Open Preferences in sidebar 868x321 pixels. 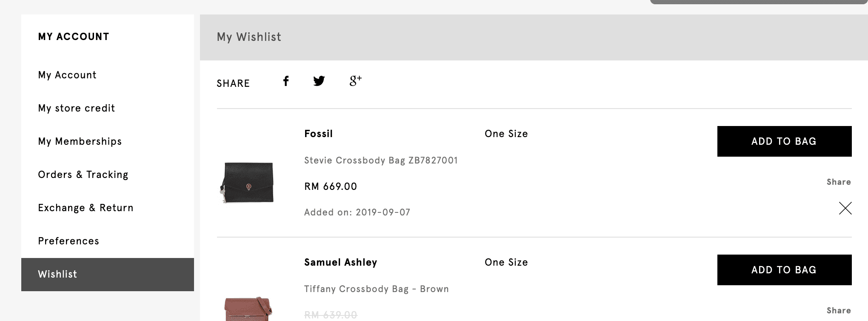[69, 241]
